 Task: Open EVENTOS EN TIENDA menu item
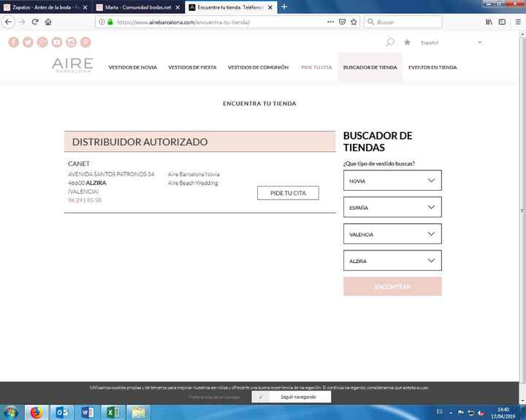432,67
